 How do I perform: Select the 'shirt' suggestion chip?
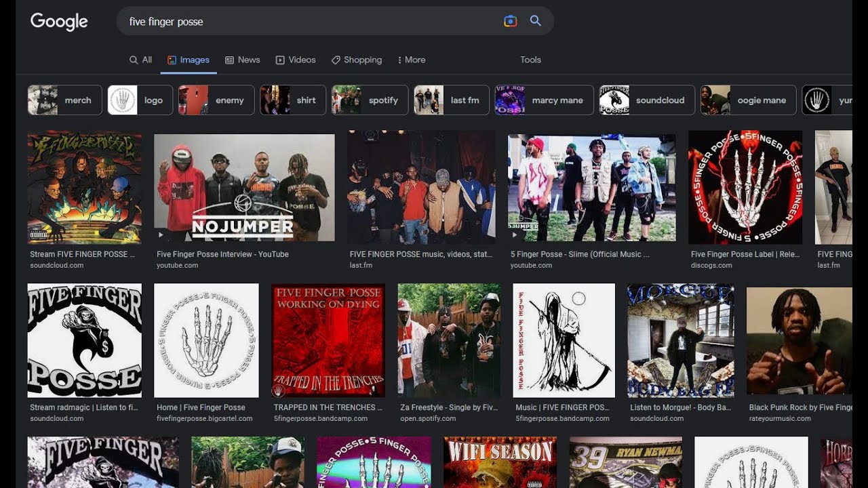point(293,100)
